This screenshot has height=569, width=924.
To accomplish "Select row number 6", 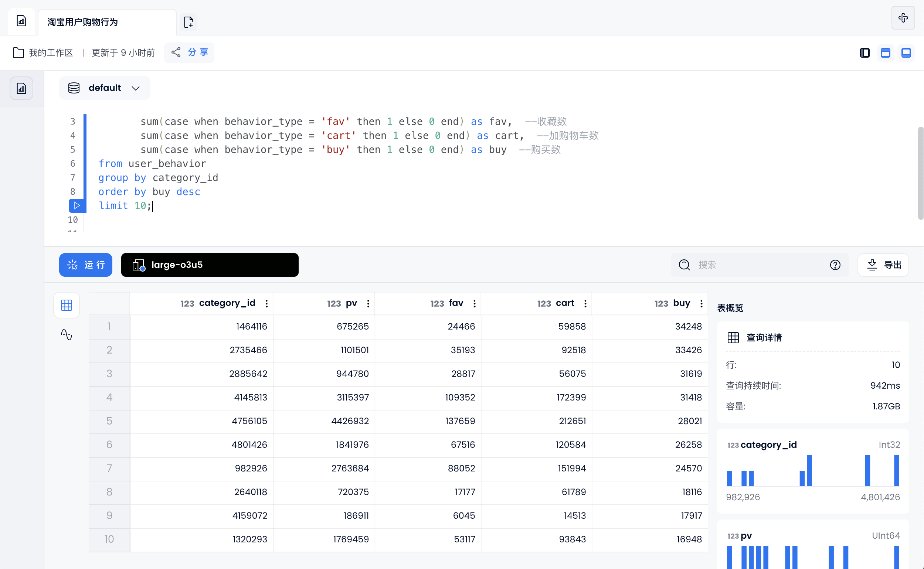I will [x=109, y=444].
